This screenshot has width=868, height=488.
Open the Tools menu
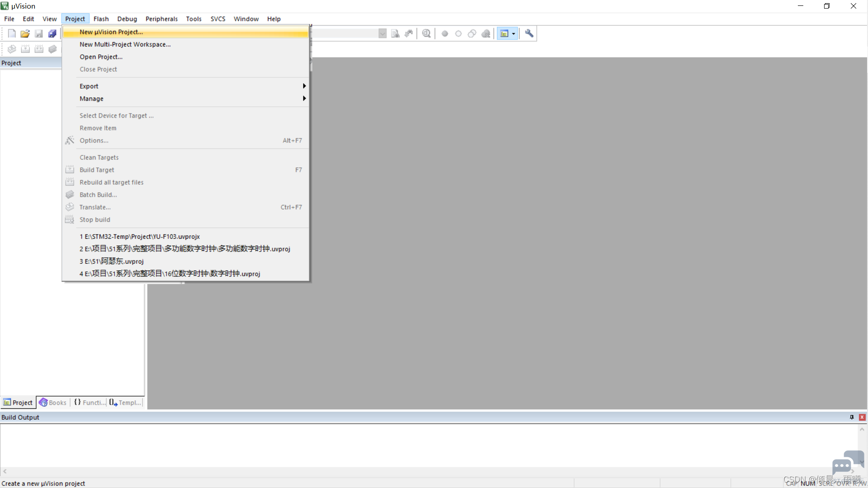point(194,19)
